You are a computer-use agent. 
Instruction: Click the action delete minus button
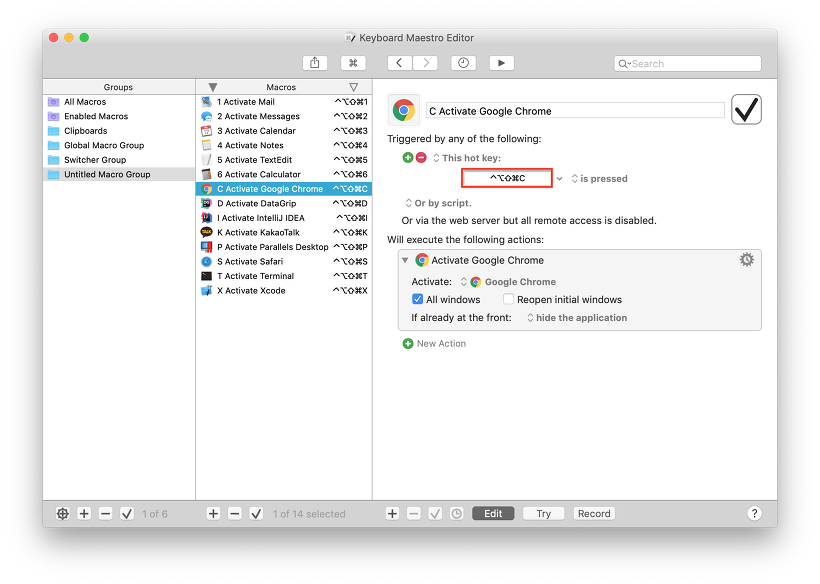pos(414,513)
